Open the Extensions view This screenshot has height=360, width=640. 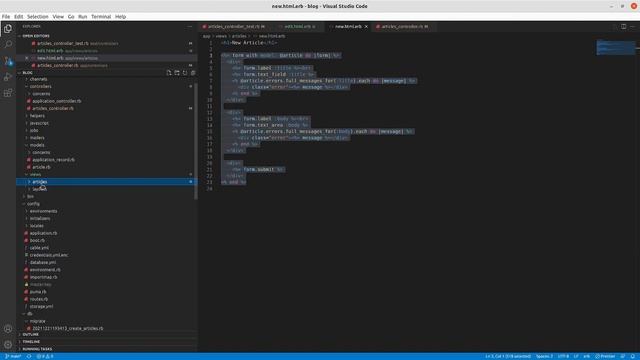pyautogui.click(x=8, y=93)
